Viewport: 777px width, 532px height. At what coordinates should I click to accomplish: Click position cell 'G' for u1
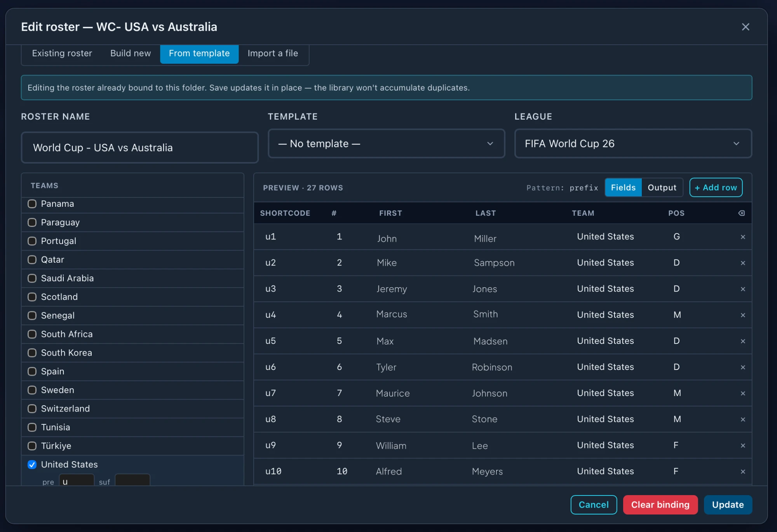676,237
